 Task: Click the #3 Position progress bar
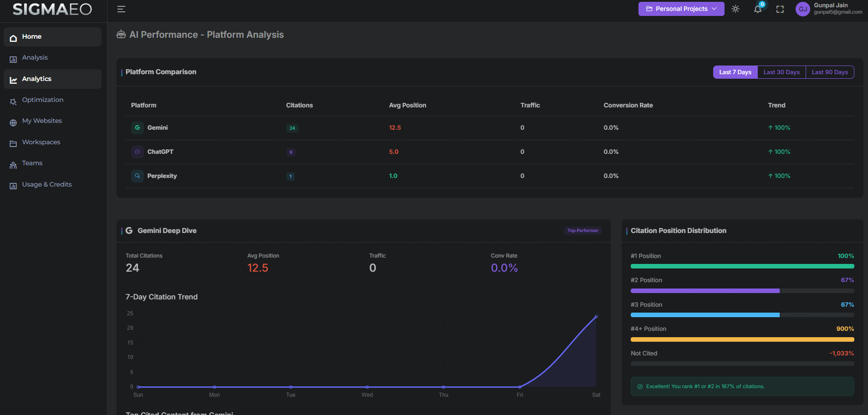[742, 315]
